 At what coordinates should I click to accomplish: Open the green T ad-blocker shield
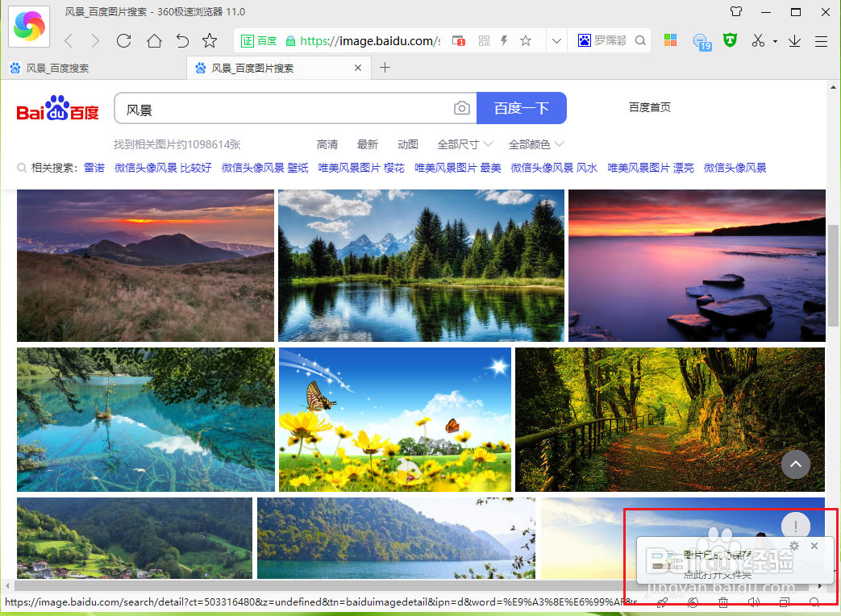(x=729, y=40)
